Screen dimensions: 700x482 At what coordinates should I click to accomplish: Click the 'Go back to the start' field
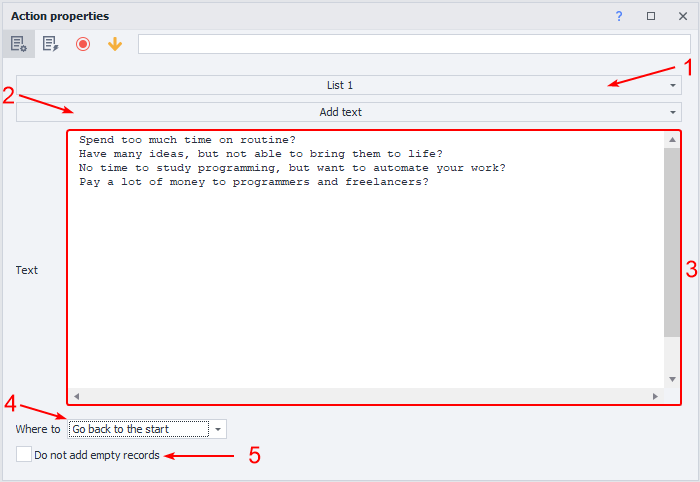[138, 429]
